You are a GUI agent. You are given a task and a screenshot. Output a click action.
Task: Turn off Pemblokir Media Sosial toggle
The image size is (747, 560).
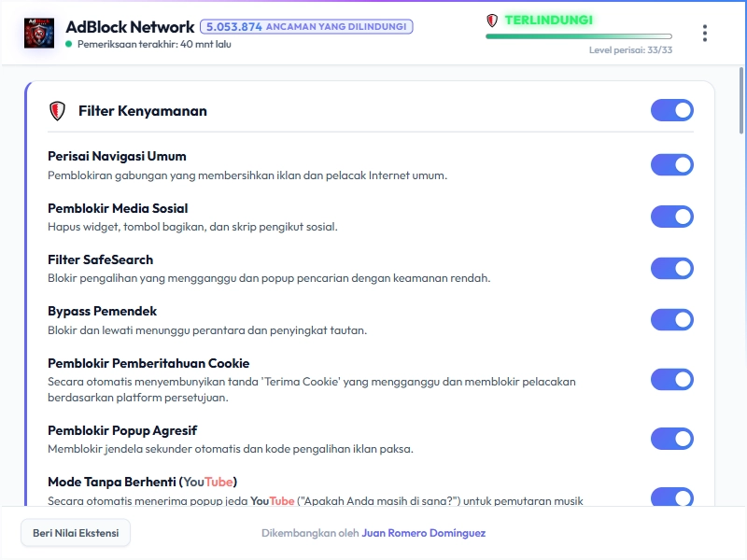point(671,217)
